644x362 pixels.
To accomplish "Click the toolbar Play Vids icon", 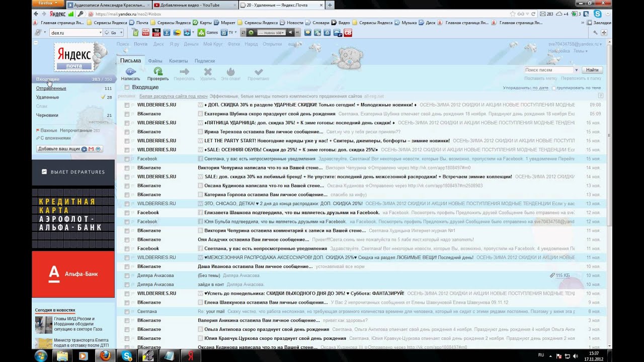I will (145, 32).
